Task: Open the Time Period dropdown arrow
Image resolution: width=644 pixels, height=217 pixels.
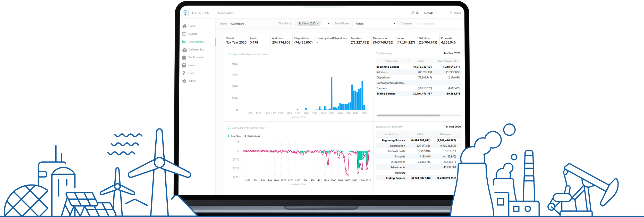Action: 328,24
